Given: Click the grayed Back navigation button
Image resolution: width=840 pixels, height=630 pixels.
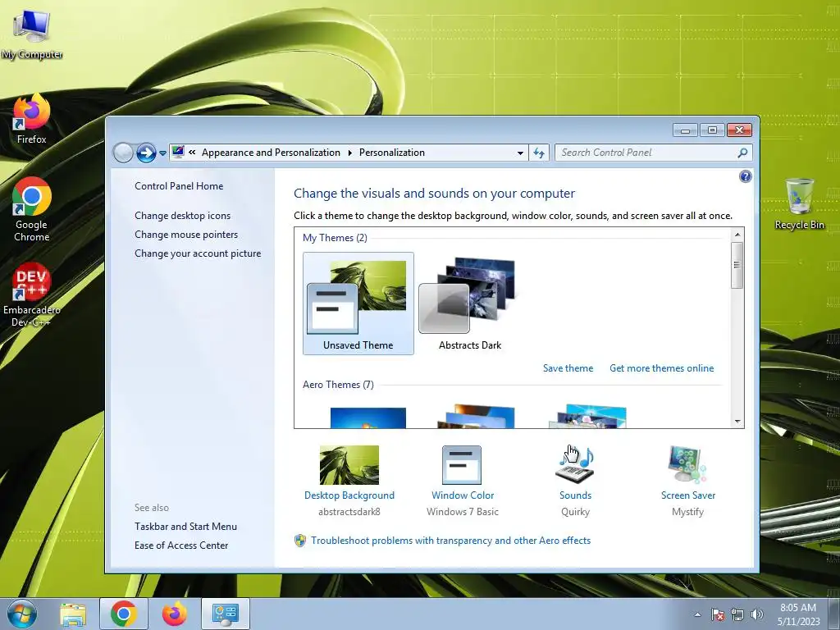Looking at the screenshot, I should pyautogui.click(x=123, y=153).
